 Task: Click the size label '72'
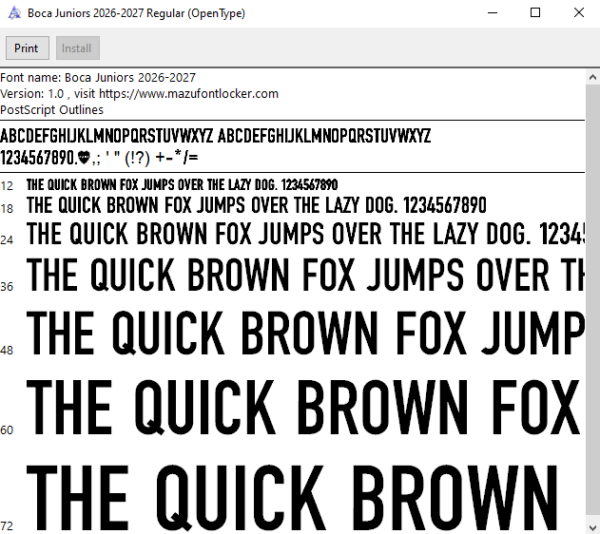point(7,526)
